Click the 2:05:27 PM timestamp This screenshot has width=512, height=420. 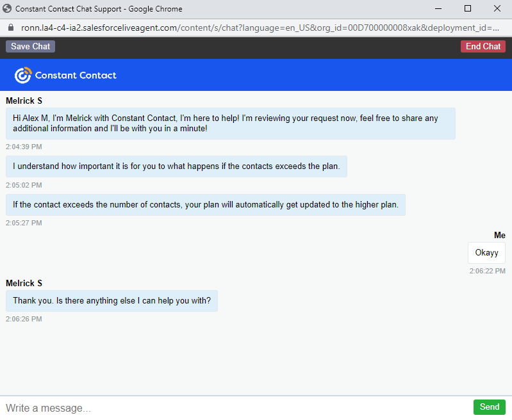click(24, 223)
